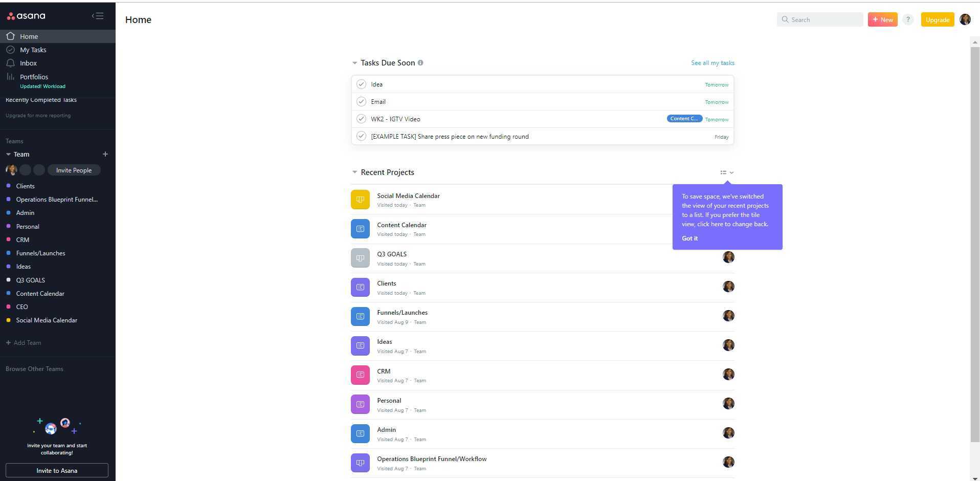This screenshot has height=481, width=980.
Task: Click the Q3 GOALS gray board icon
Action: pyautogui.click(x=360, y=258)
